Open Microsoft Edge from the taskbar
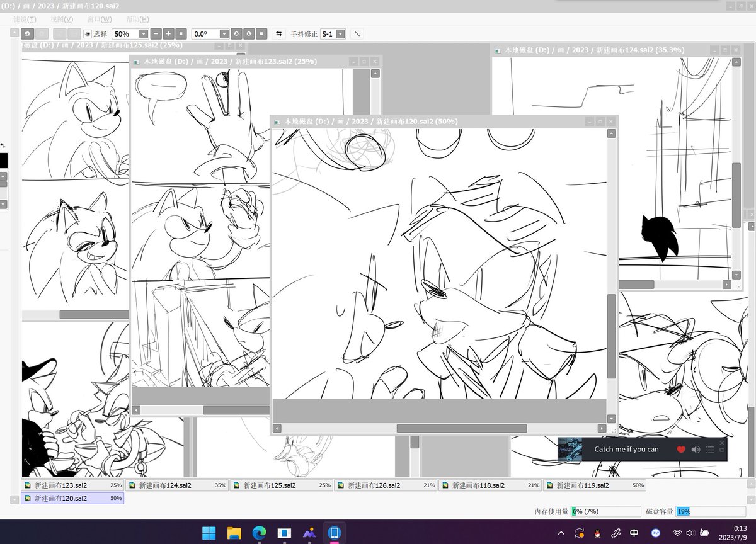Screen dimensions: 756x544 [259, 533]
